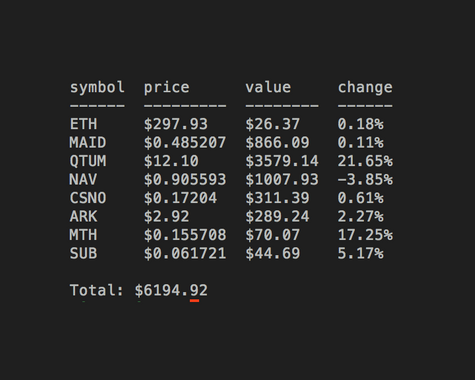Click the Total label text
Screen dimensions: 475x380
pyautogui.click(x=97, y=290)
